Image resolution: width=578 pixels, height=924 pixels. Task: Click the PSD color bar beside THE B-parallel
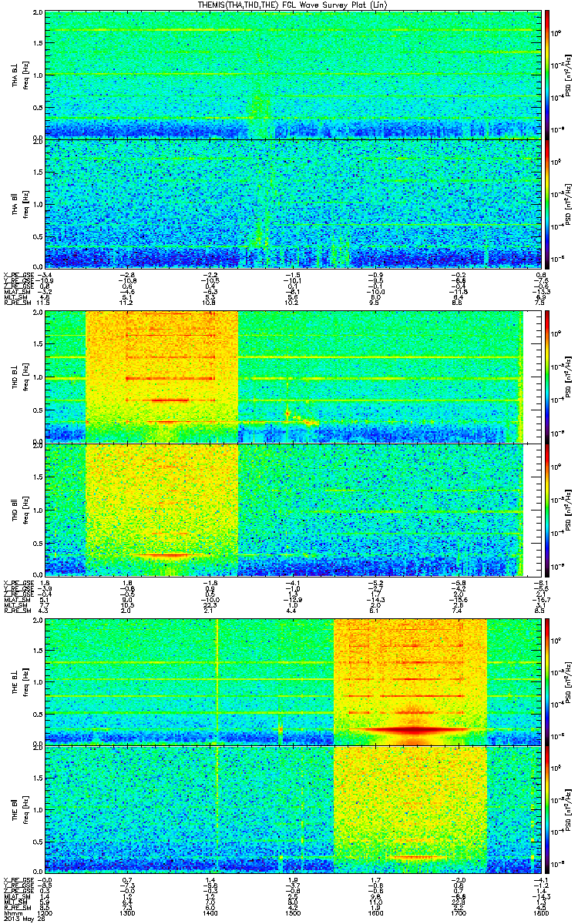pos(547,810)
